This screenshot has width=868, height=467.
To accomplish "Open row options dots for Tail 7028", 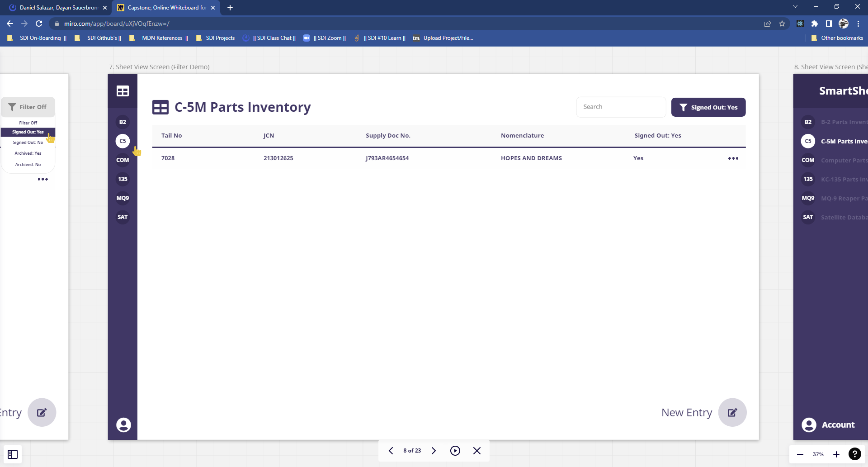I will tap(733, 158).
